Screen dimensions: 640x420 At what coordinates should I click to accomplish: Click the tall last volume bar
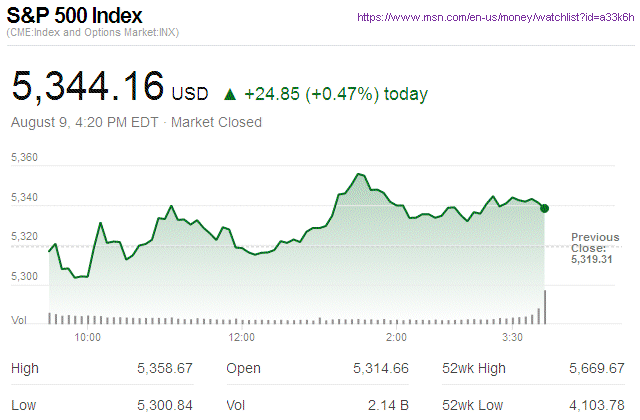pos(545,307)
